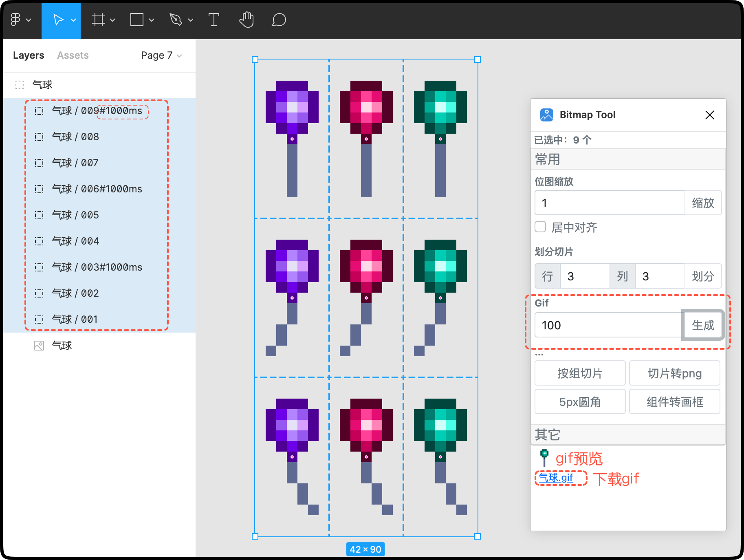Open the Comment tool
Screen dimensions: 744x560
click(278, 19)
